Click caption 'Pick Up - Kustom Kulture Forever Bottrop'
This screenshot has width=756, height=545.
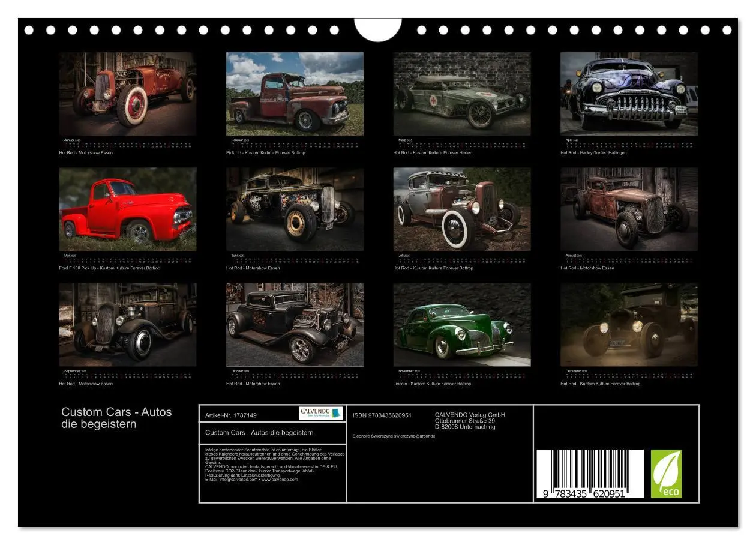point(265,153)
